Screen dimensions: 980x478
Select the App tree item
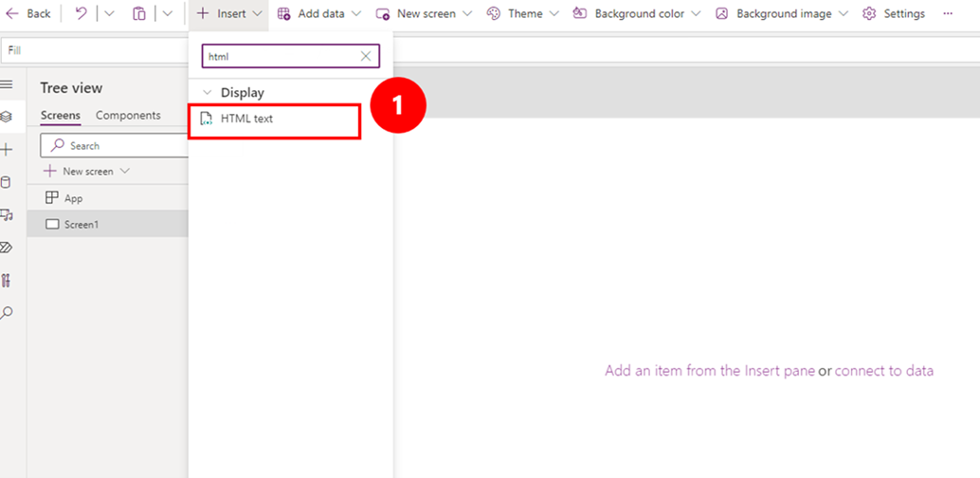(x=107, y=198)
